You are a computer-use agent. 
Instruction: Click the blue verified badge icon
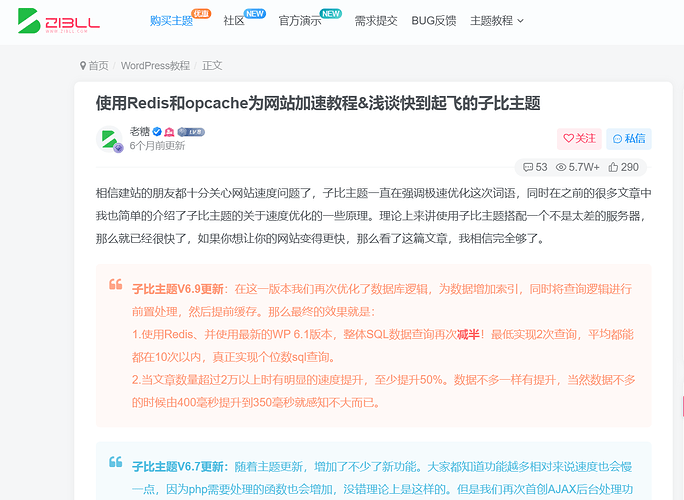click(157, 132)
